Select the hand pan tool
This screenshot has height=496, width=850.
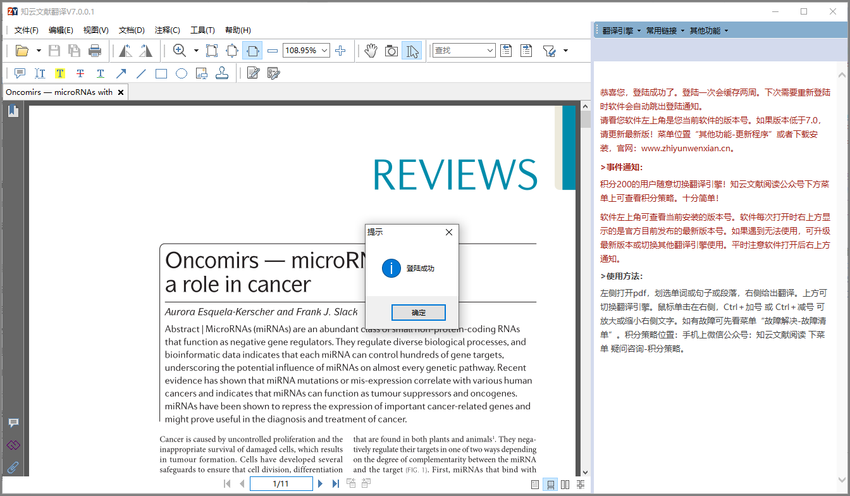(370, 50)
